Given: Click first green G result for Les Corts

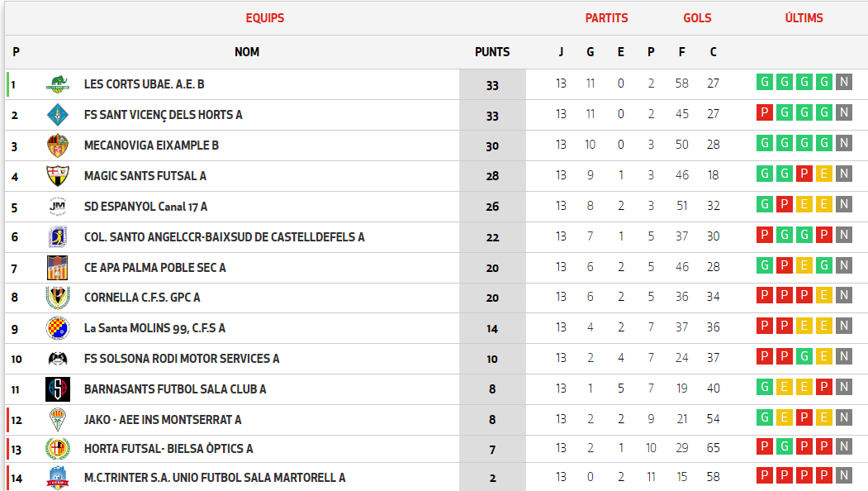Looking at the screenshot, I should 765,82.
